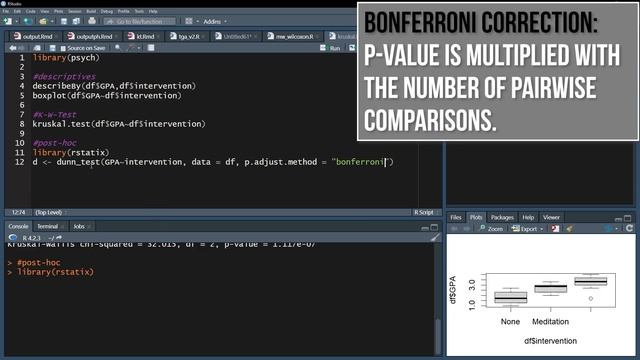Click the Print document icon
The image size is (640, 360).
[x=92, y=21]
